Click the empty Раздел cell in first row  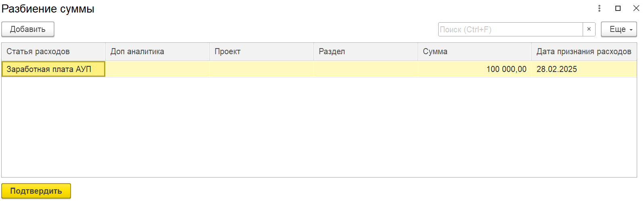(x=366, y=69)
